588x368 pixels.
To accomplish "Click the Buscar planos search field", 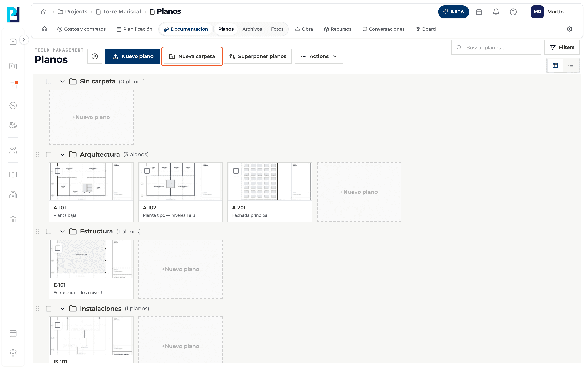I will click(496, 47).
